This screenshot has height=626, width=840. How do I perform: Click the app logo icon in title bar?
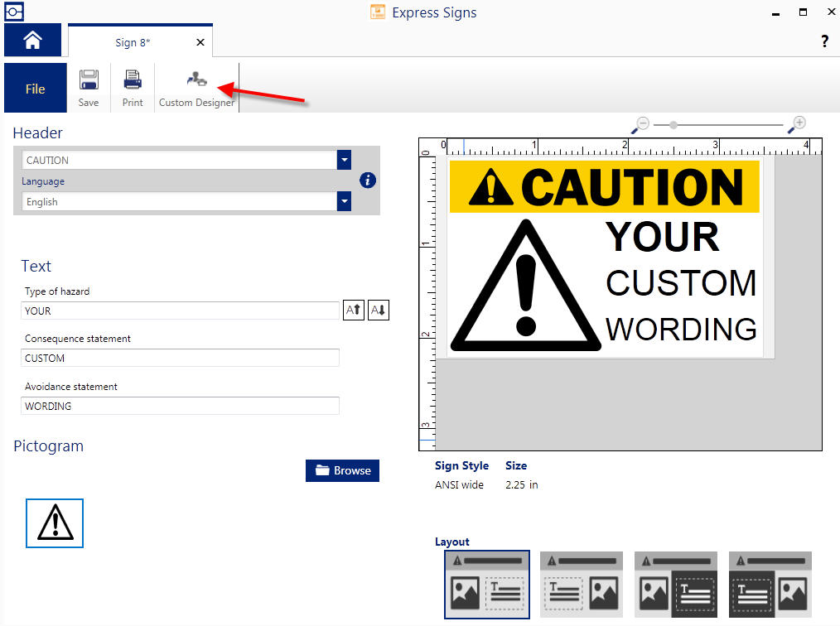[x=14, y=12]
